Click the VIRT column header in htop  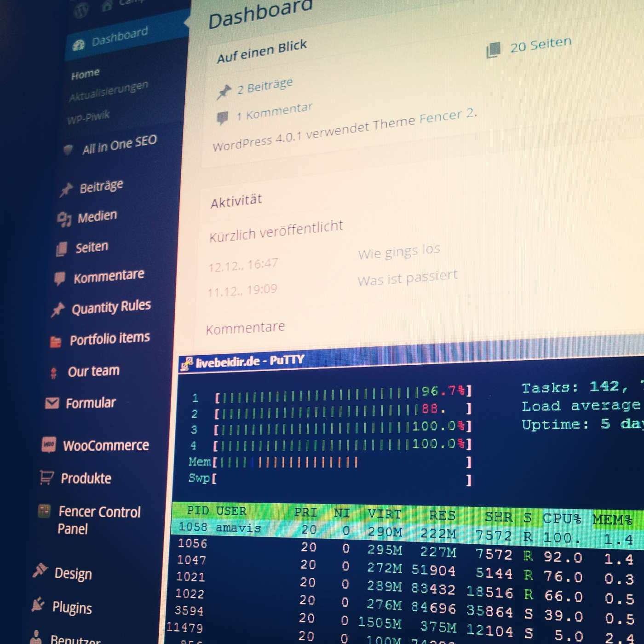pyautogui.click(x=385, y=514)
